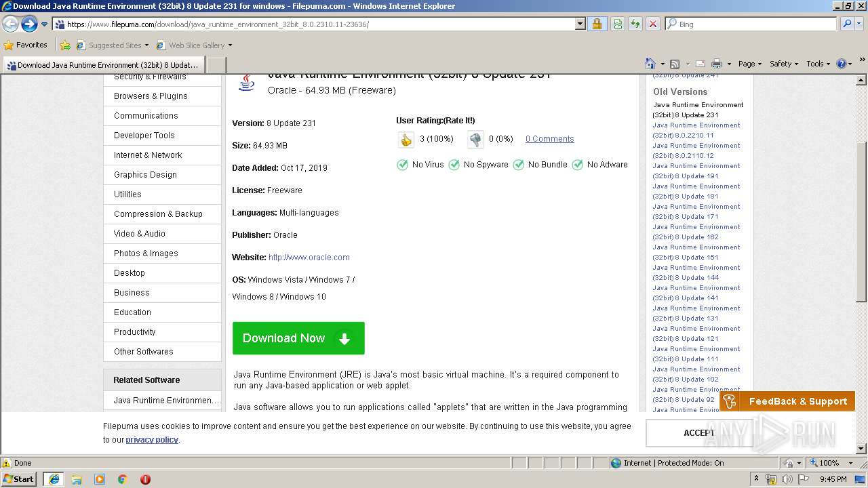Open the Browsers & Plugins category
Image resolution: width=868 pixels, height=488 pixels.
tap(151, 96)
